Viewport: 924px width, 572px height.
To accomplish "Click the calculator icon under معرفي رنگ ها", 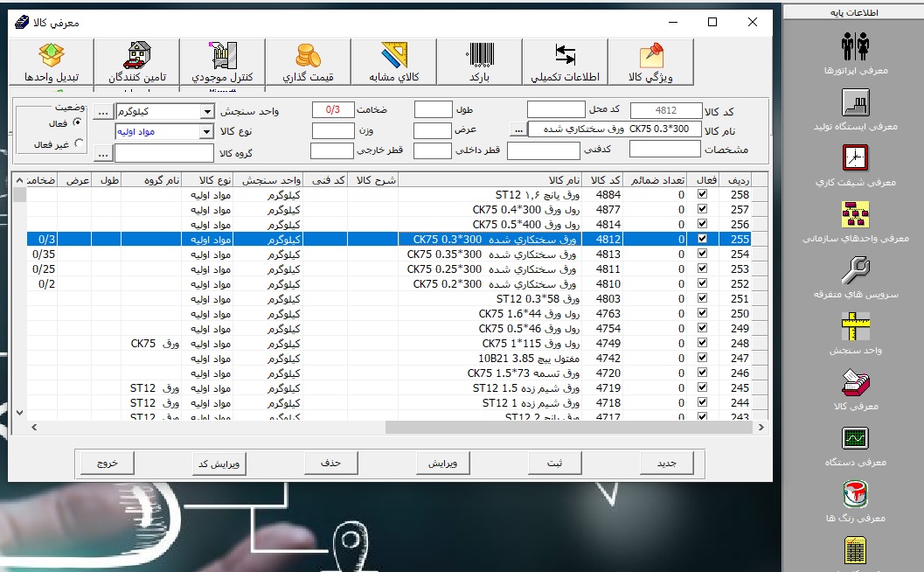I will coord(855,551).
